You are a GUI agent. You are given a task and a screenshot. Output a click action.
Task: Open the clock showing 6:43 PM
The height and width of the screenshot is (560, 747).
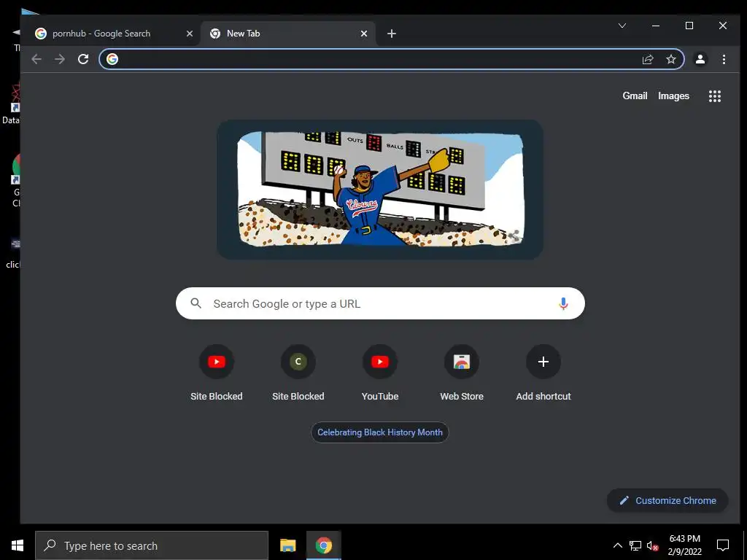pyautogui.click(x=684, y=545)
